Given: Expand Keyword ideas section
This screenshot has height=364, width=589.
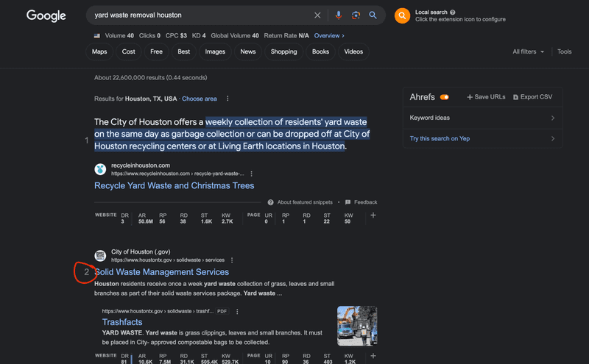Looking at the screenshot, I should (x=482, y=118).
